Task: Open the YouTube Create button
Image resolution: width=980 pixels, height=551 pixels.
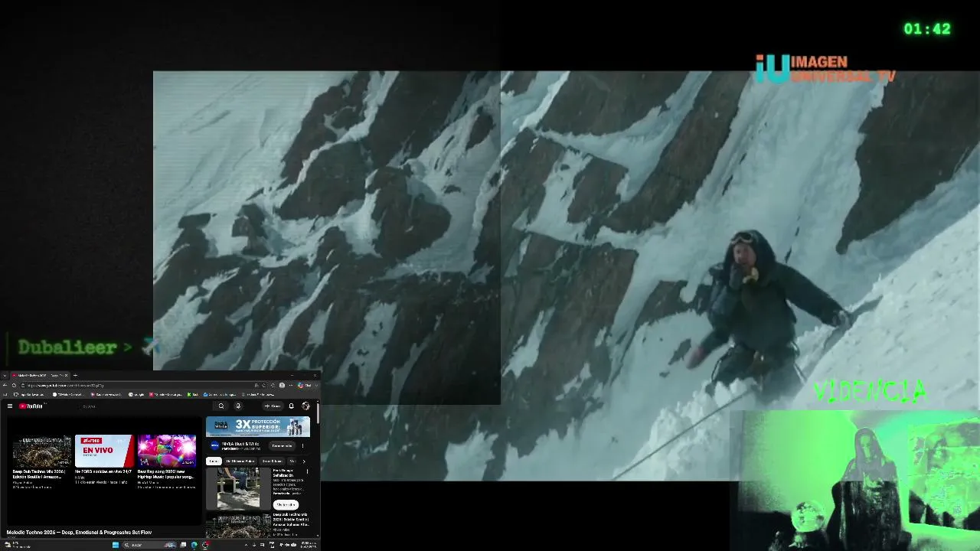Action: (273, 406)
